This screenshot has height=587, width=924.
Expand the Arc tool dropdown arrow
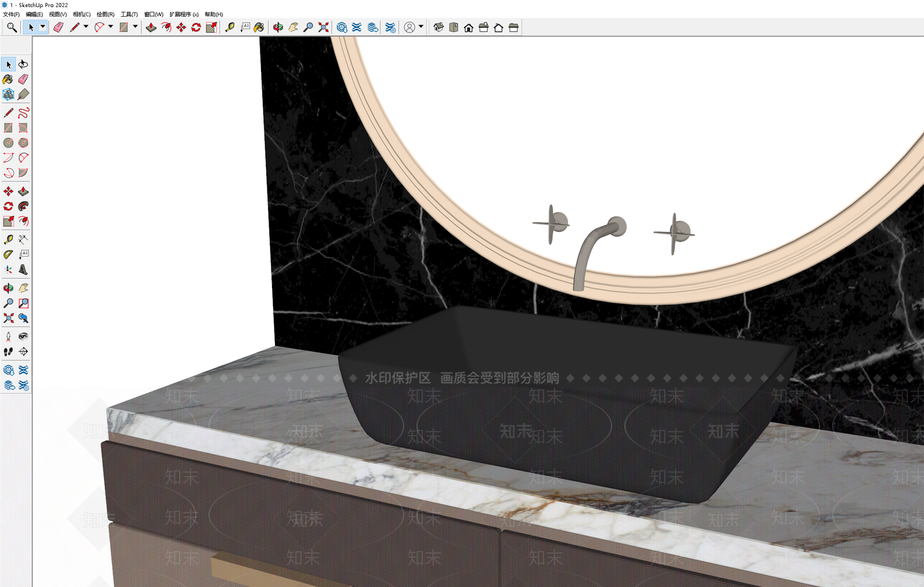[110, 27]
